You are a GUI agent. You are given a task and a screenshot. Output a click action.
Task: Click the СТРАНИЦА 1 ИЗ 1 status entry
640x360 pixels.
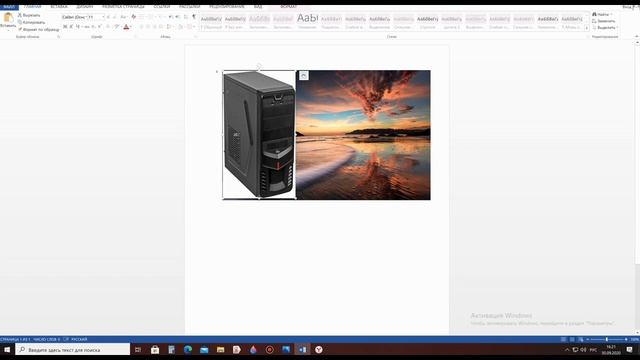coord(16,340)
